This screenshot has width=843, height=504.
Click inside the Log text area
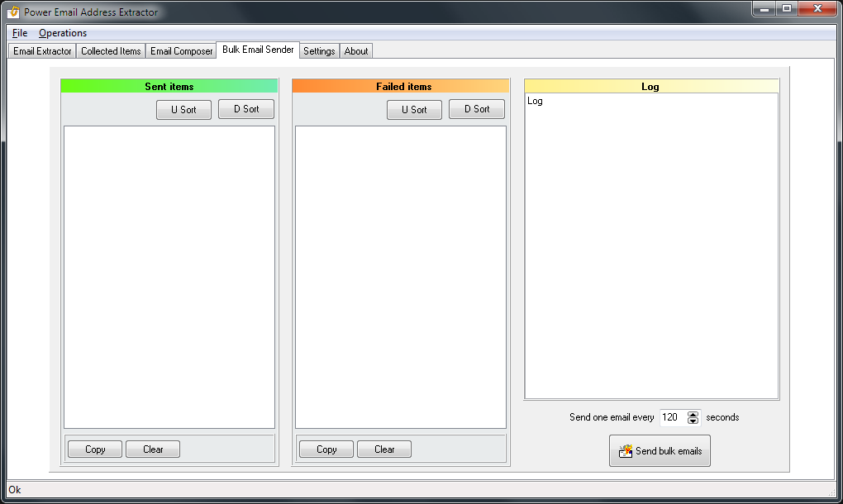(651, 246)
